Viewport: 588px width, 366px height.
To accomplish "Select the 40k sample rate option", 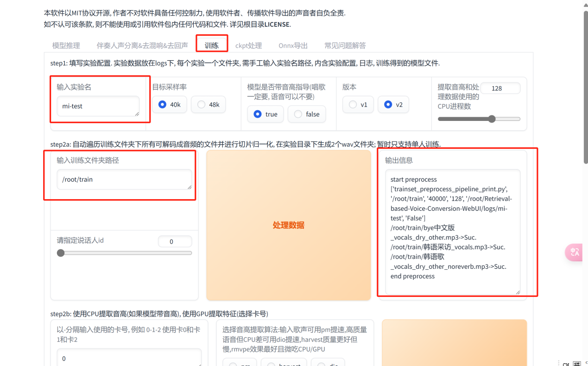I will point(170,105).
